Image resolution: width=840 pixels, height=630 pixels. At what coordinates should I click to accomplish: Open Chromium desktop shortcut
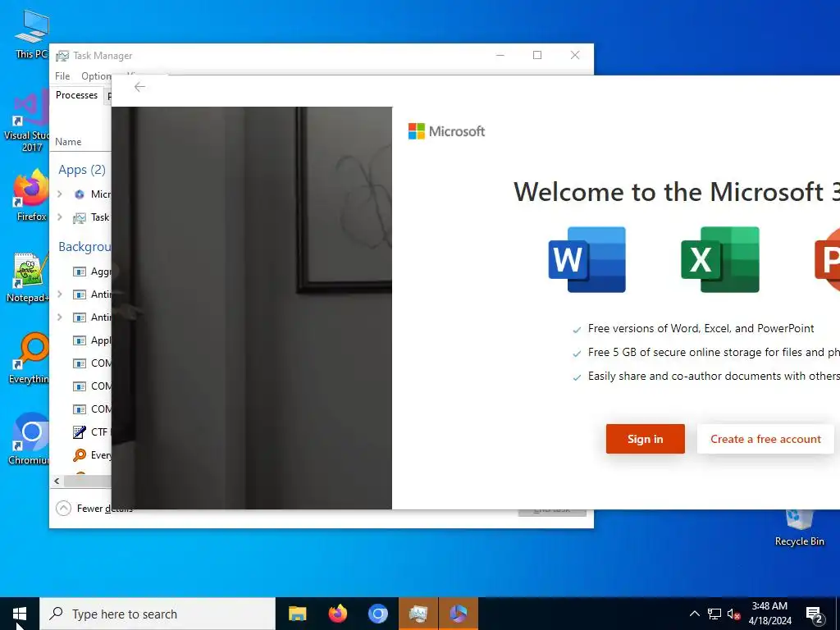[30, 439]
